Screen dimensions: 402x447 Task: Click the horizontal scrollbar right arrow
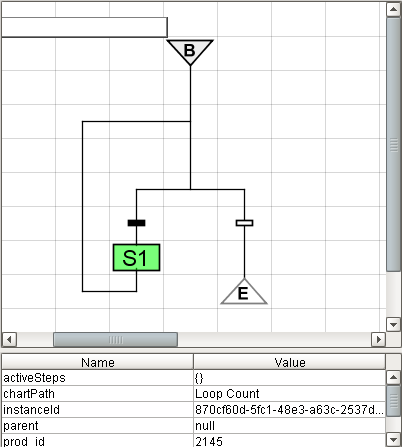[x=379, y=340]
